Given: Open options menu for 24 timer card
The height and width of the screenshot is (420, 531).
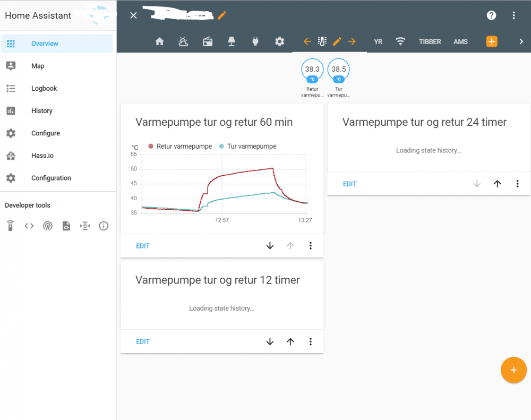Looking at the screenshot, I should tap(517, 184).
